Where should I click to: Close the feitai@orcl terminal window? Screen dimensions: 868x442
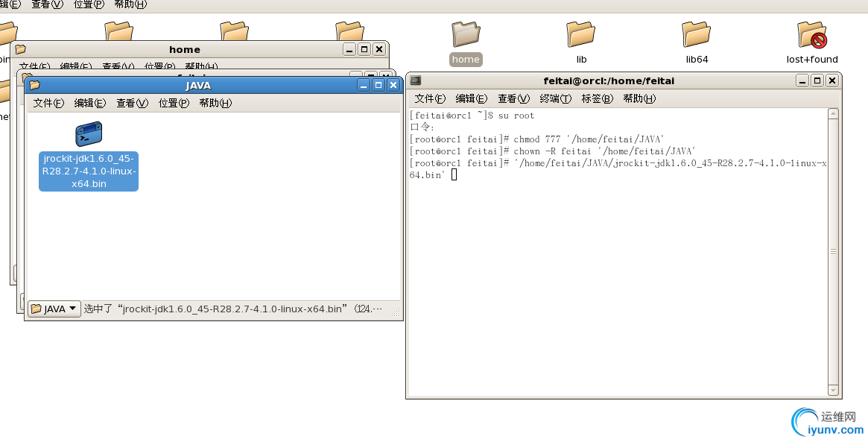831,80
